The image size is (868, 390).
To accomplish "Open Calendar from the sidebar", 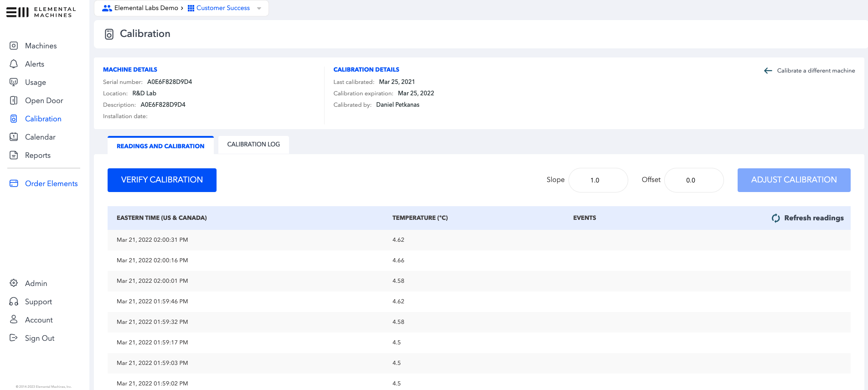I will (40, 137).
